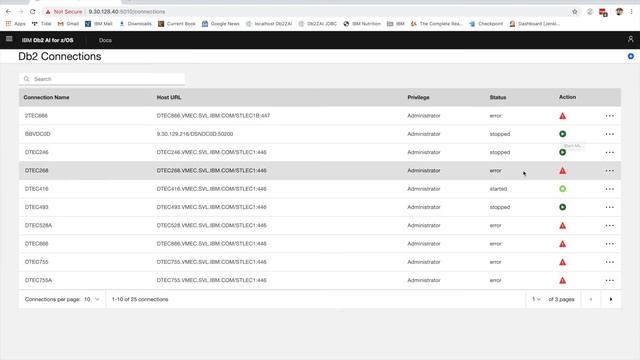Bookmark this page with star icon

(x=575, y=11)
